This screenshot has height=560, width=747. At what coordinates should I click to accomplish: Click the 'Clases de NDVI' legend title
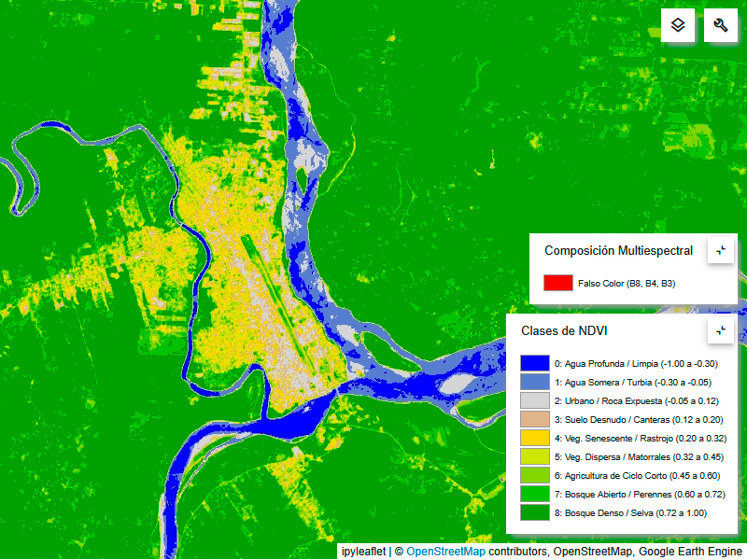point(564,331)
